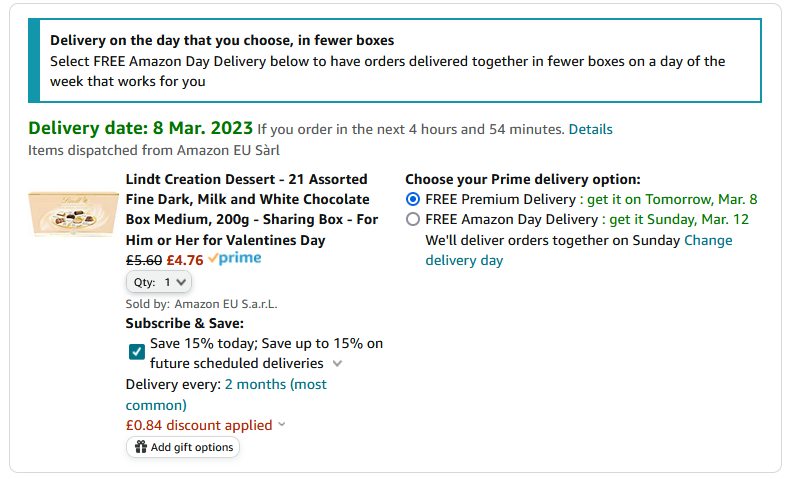The width and height of the screenshot is (799, 479).
Task: Open the Qty dropdown
Action: click(x=158, y=282)
